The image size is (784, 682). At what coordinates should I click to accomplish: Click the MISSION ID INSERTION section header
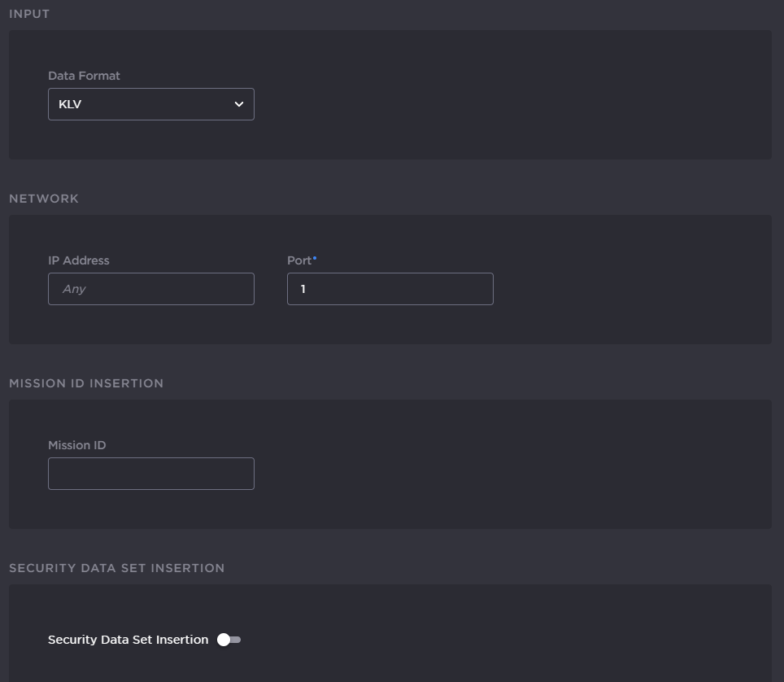86,383
